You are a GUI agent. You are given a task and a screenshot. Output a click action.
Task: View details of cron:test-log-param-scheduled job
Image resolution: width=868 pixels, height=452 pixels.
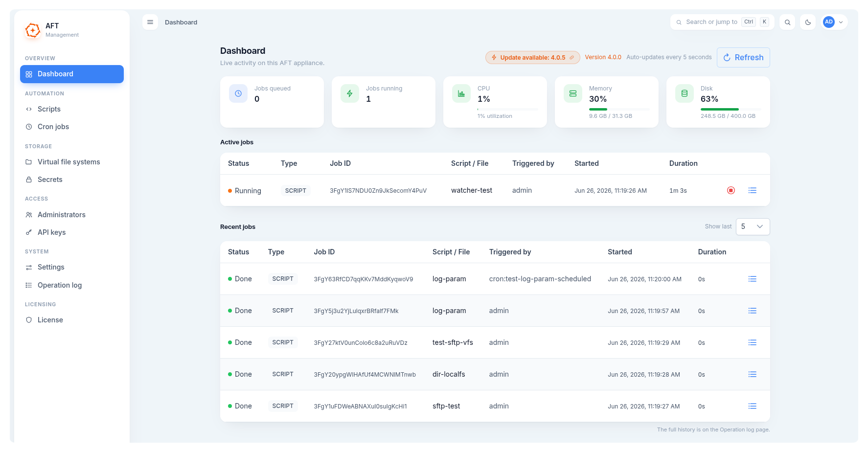[x=753, y=279]
